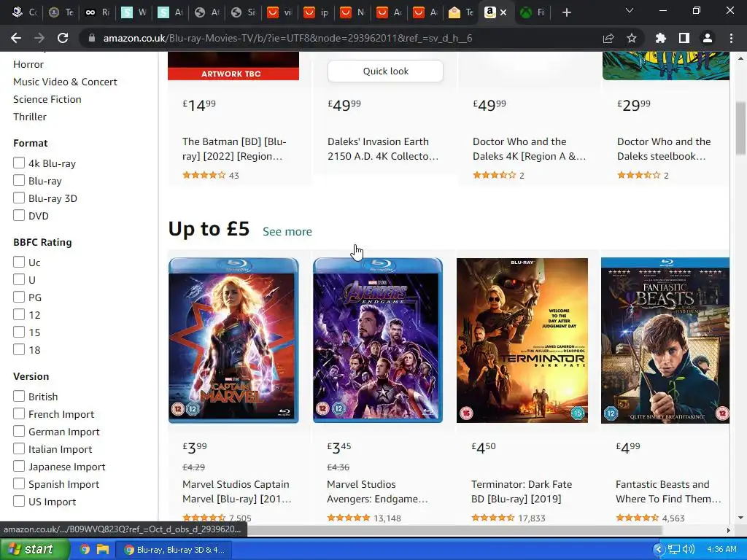Viewport: 747px width, 560px height.
Task: Open the Science Fiction genre link
Action: [47, 99]
